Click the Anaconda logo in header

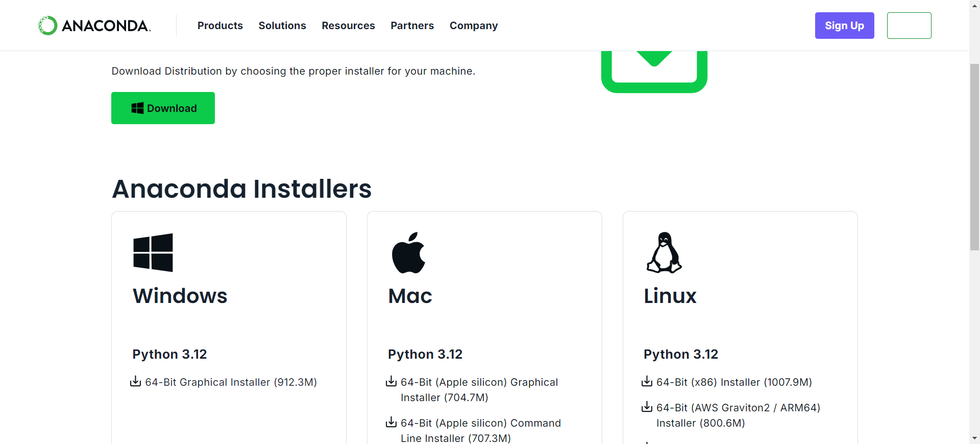click(x=94, y=26)
